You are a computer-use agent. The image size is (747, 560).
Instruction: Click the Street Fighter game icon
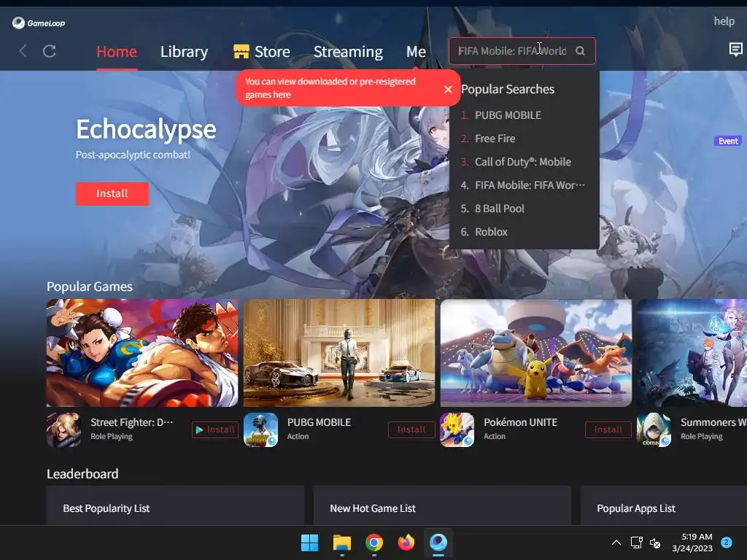click(x=64, y=429)
